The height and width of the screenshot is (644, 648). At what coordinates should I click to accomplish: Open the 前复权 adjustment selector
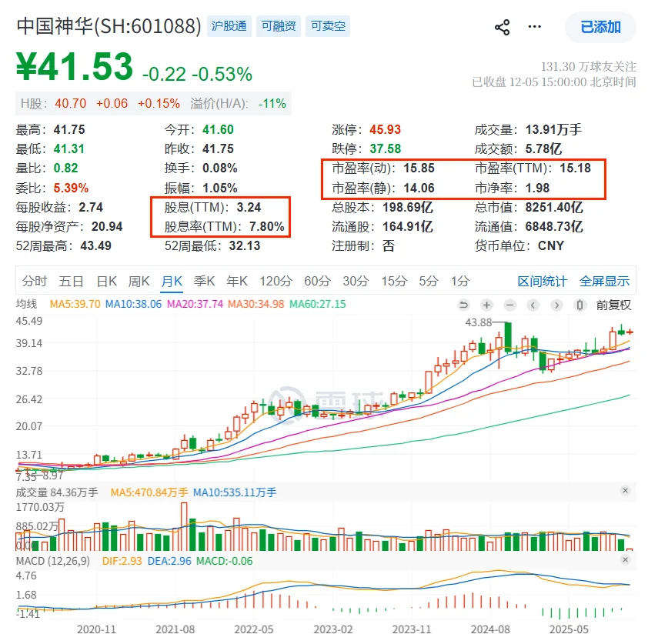point(613,305)
